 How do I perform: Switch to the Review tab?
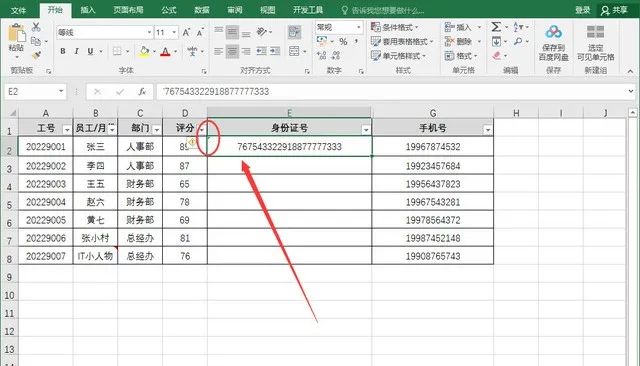(x=235, y=10)
